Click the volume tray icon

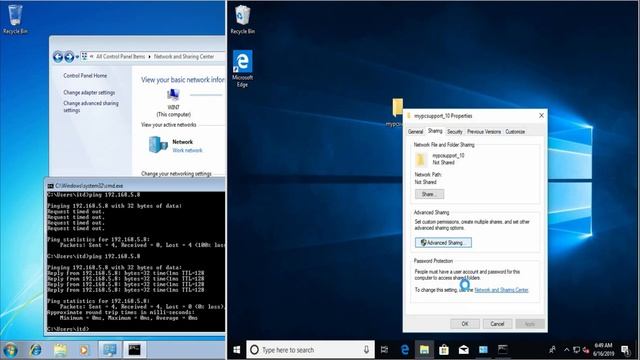click(x=586, y=350)
